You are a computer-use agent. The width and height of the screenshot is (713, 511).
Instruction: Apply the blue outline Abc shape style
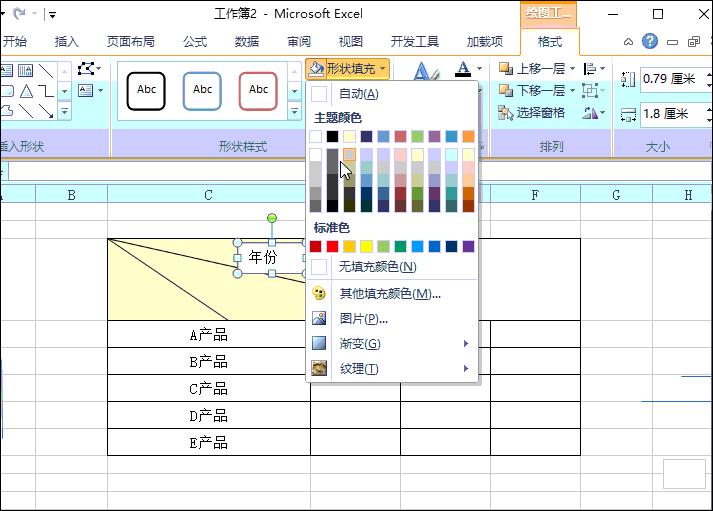pos(202,91)
